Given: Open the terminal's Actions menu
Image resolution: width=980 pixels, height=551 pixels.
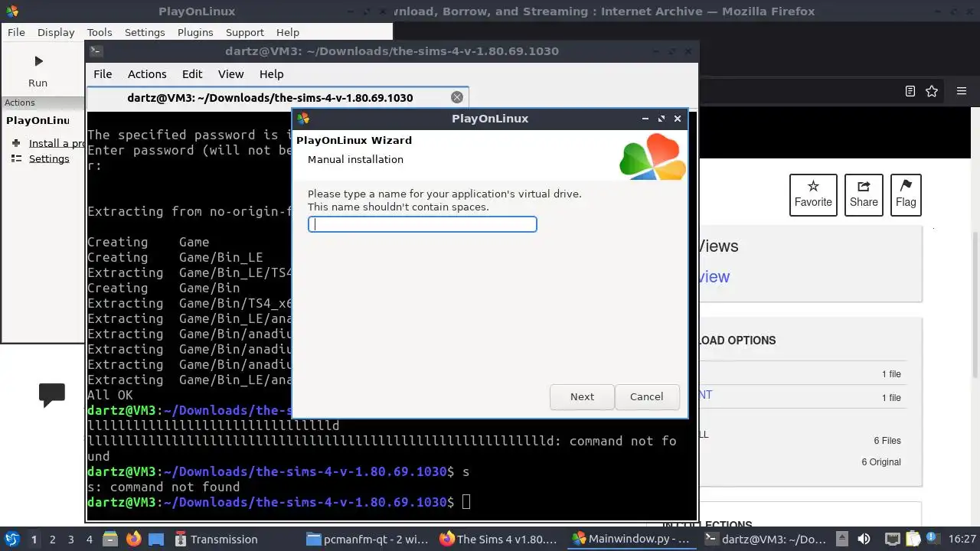Looking at the screenshot, I should (x=147, y=74).
